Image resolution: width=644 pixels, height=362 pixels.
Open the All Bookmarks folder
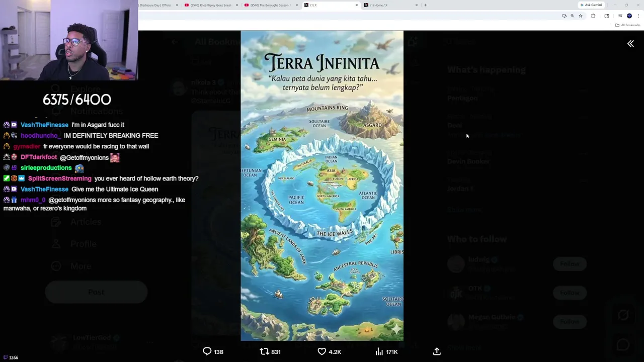(627, 25)
